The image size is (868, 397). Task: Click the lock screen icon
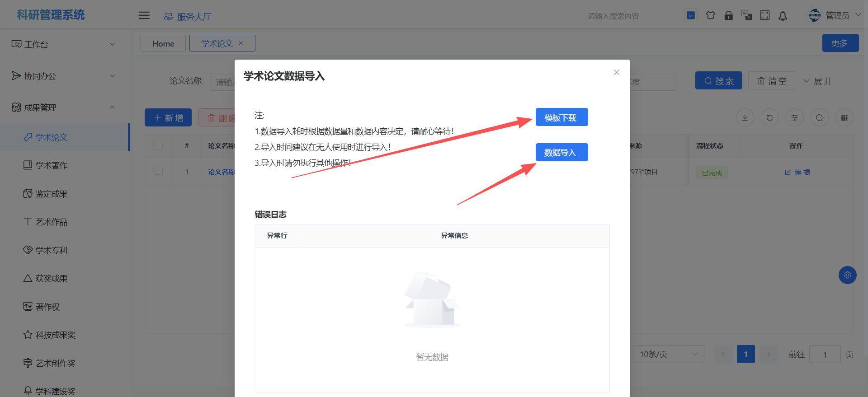point(728,15)
